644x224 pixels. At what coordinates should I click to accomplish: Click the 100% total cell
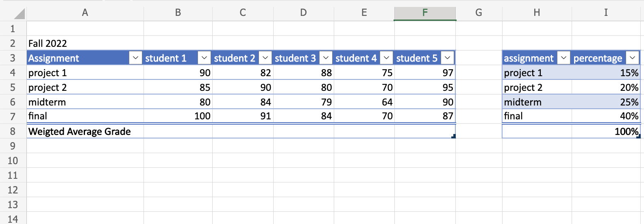pos(606,131)
